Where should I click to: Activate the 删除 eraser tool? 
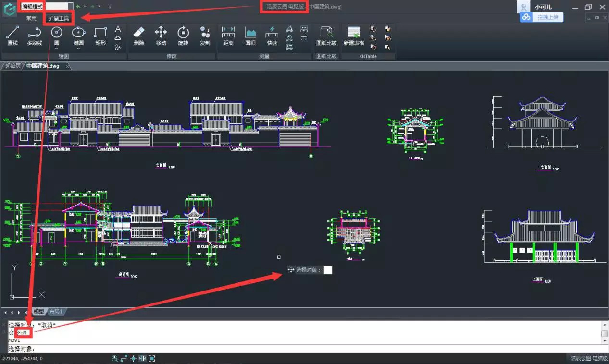(x=139, y=36)
